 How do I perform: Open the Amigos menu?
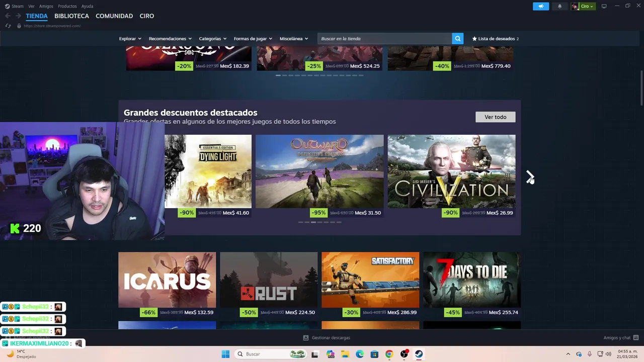[x=46, y=6]
